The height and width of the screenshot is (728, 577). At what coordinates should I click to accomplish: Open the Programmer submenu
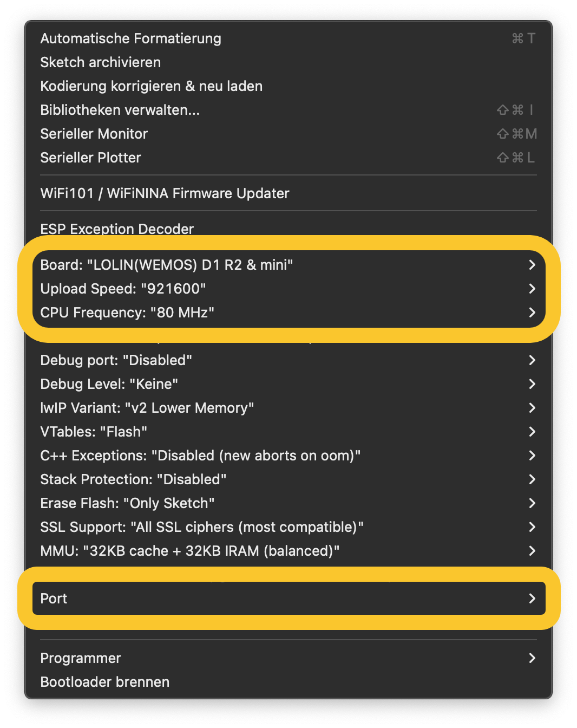coord(81,658)
